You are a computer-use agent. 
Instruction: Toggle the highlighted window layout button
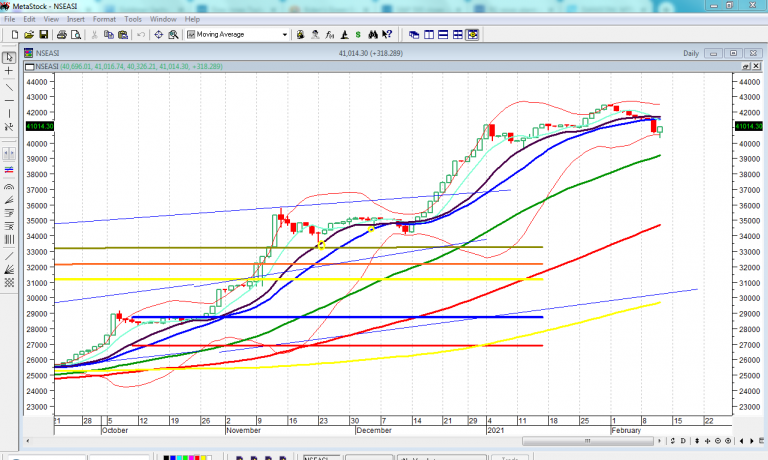[472, 35]
